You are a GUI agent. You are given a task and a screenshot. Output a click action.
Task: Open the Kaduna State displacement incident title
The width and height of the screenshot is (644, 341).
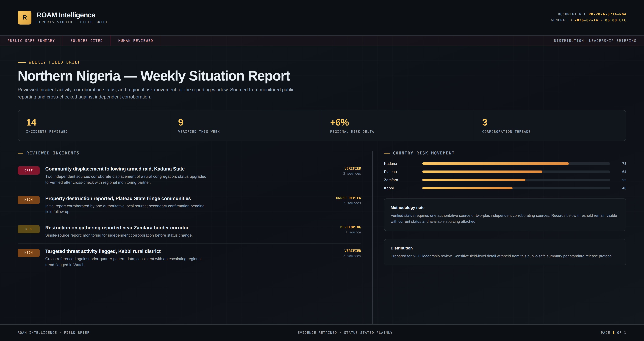(115, 169)
